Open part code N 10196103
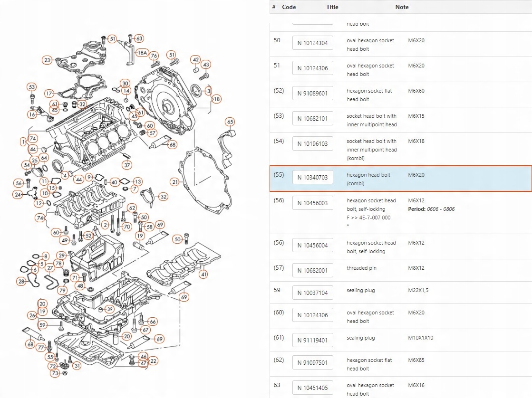This screenshot has height=398, width=532. [x=312, y=143]
